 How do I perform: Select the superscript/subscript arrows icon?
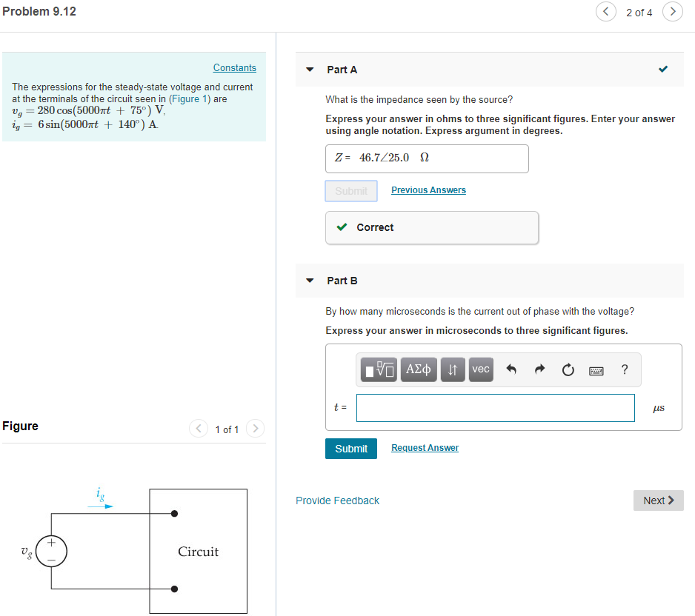pos(452,369)
